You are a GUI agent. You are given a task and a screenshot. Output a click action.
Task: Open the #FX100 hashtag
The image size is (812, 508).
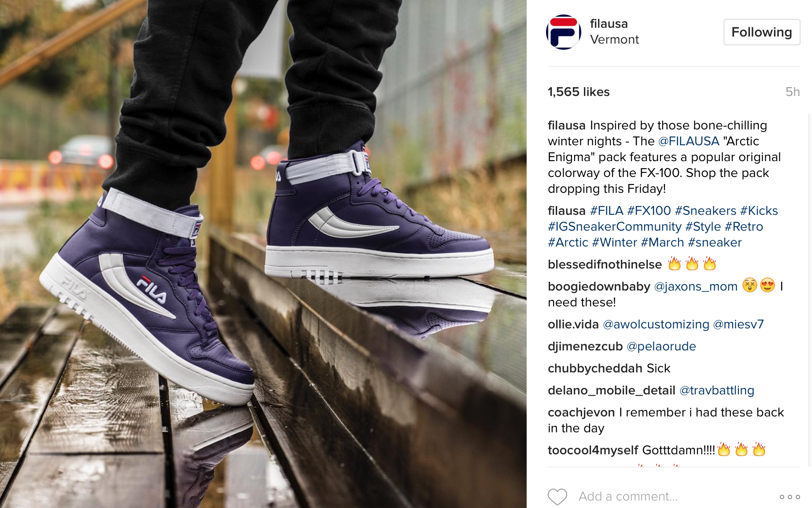pyautogui.click(x=649, y=211)
